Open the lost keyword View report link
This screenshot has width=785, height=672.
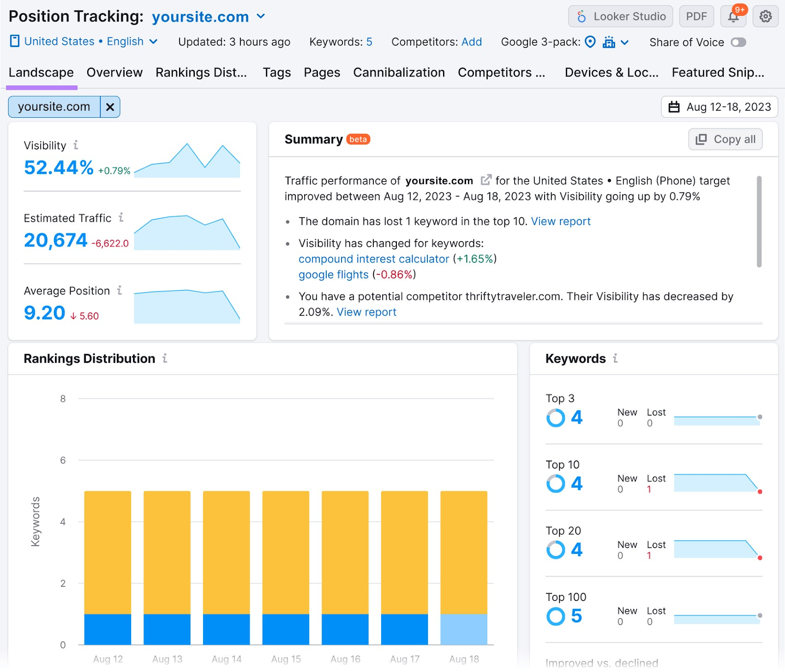(561, 221)
